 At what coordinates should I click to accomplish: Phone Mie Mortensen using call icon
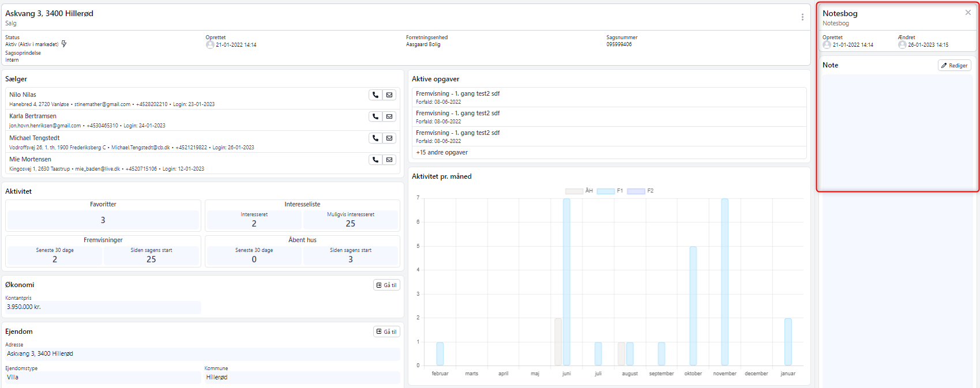pyautogui.click(x=376, y=160)
